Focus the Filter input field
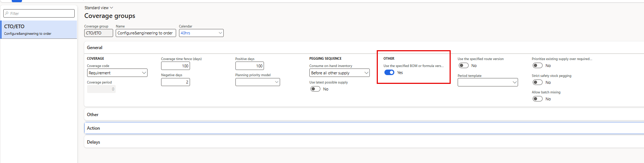The height and width of the screenshot is (163, 644). pos(39,14)
